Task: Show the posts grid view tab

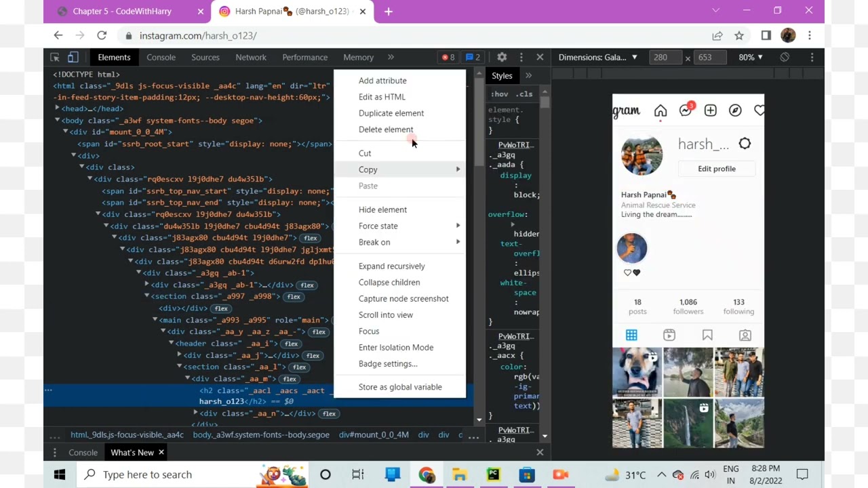Action: point(631,335)
